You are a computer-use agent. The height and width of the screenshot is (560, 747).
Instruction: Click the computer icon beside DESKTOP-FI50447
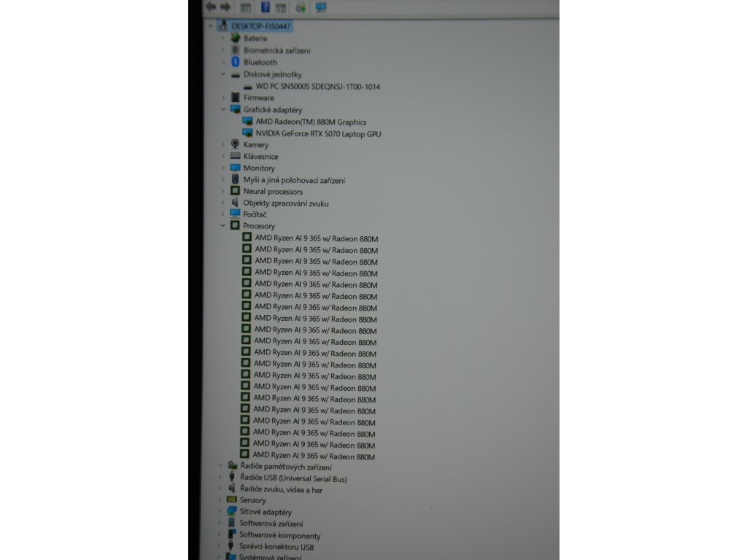click(222, 26)
